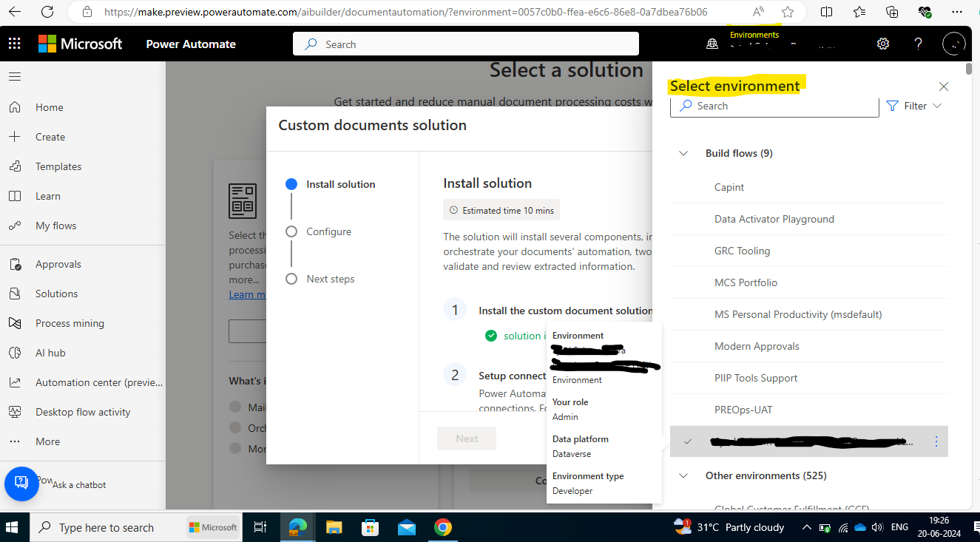
Task: Click the My flows icon
Action: coord(15,226)
